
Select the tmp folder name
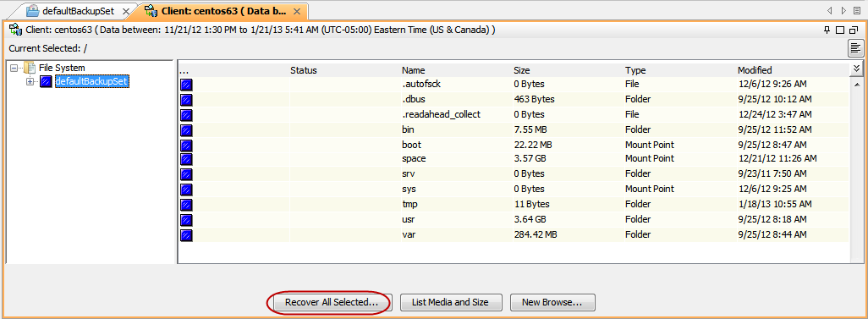[x=409, y=205]
